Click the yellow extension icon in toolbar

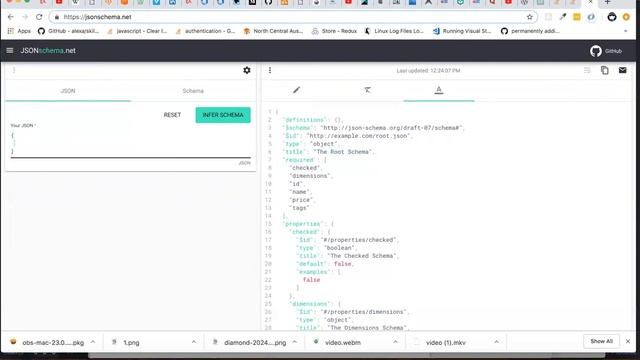(577, 17)
